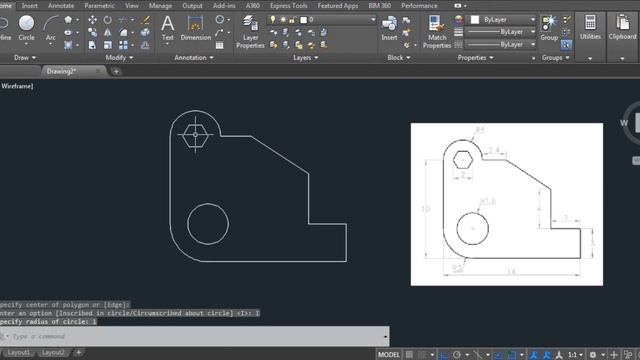
Task: Click the Erase tool icon
Action: [145, 20]
